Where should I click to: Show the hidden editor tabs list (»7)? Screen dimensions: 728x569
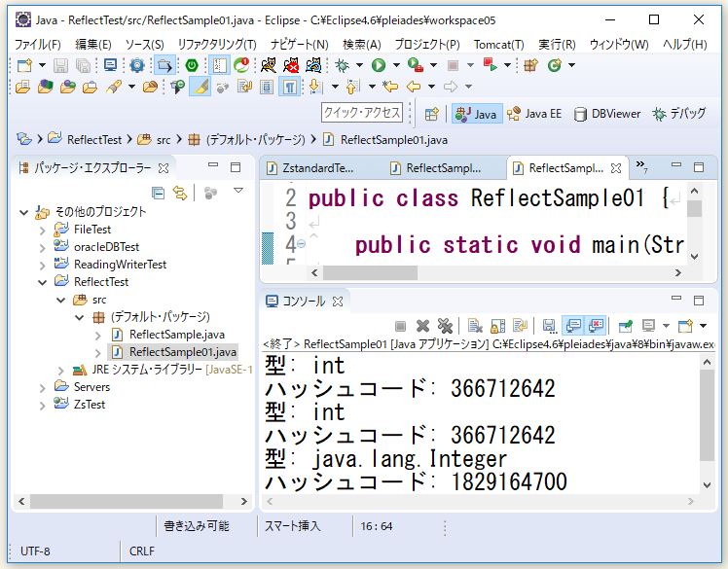[641, 166]
